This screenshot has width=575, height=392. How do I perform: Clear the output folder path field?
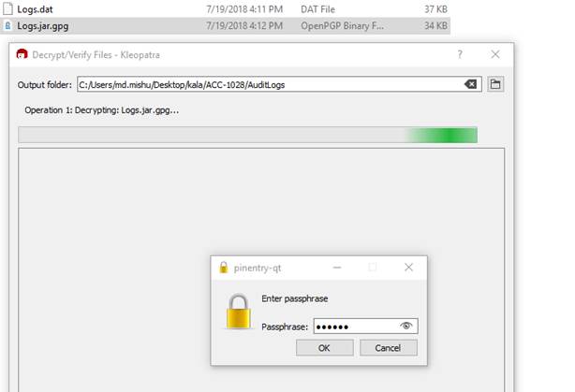tap(470, 84)
